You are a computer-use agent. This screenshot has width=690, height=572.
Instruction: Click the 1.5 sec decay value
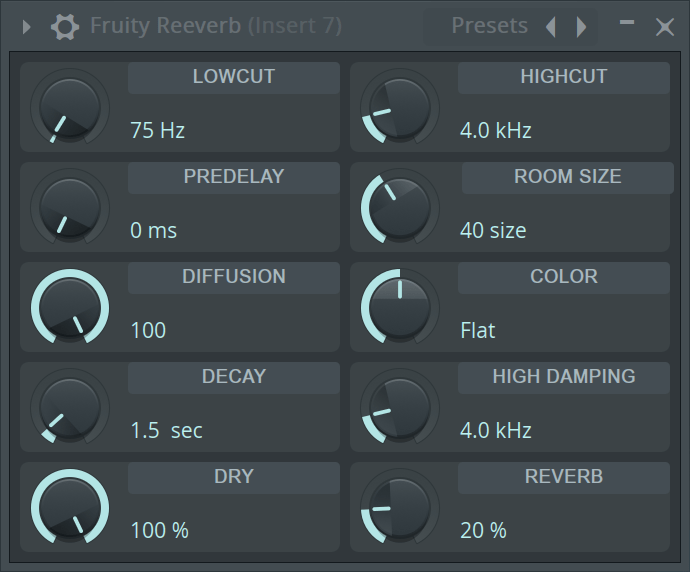[x=166, y=430]
